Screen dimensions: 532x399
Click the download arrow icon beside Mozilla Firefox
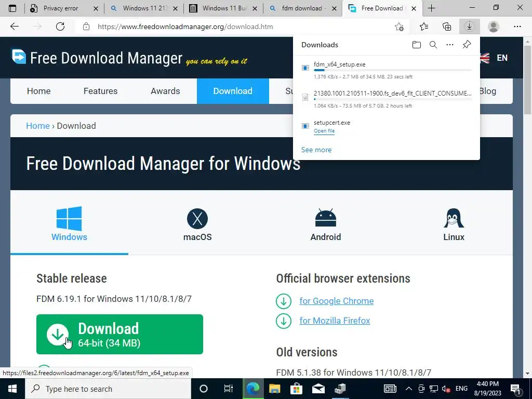[x=284, y=321]
